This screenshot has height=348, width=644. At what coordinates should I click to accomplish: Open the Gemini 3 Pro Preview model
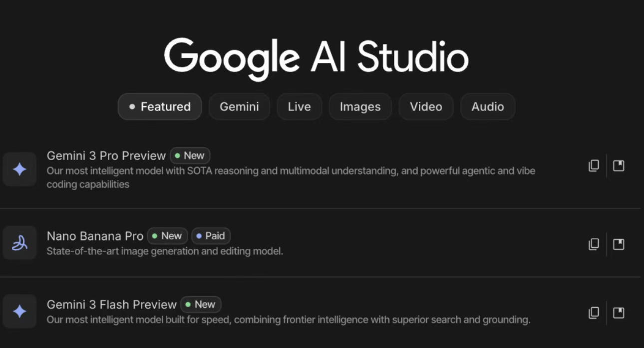(x=106, y=156)
